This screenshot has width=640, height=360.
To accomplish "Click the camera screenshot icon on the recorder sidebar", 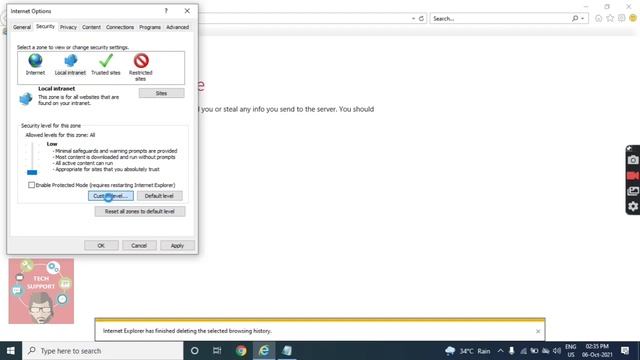I will tap(633, 160).
